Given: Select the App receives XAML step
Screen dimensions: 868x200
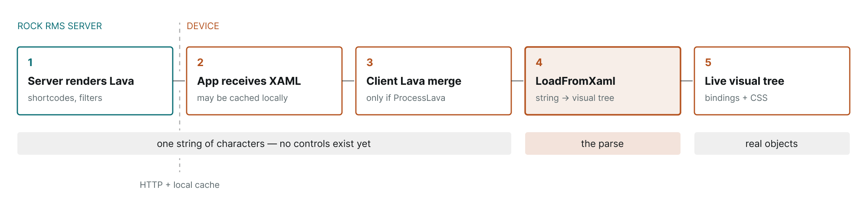Looking at the screenshot, I should [x=264, y=81].
